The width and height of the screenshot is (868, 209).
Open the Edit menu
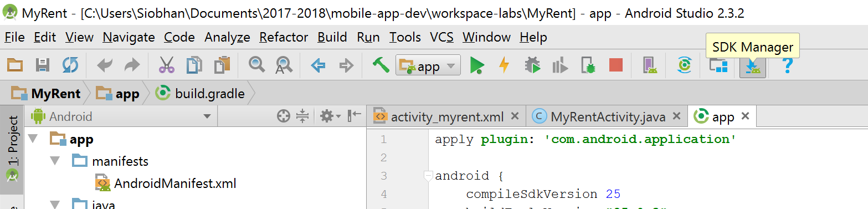[45, 37]
